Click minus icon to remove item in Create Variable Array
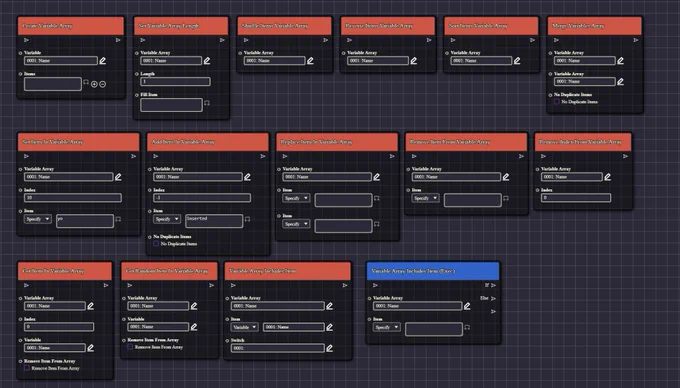This screenshot has height=388, width=680. 102,84
